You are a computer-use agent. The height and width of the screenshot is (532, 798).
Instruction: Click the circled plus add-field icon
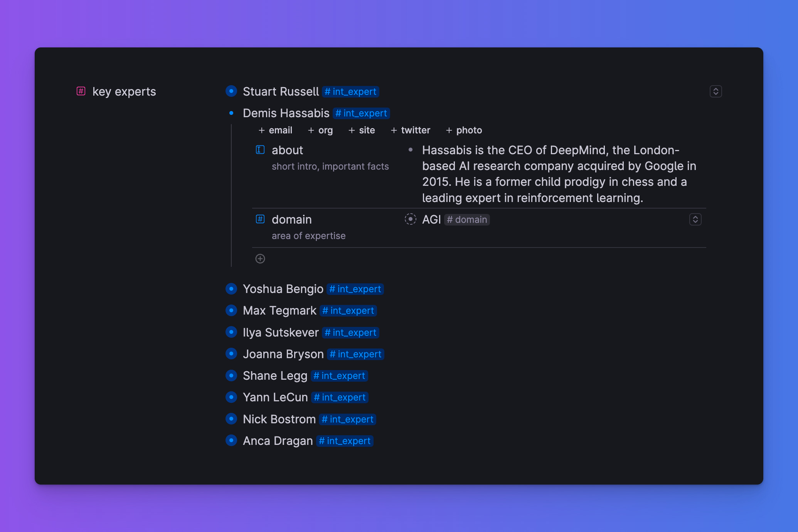click(260, 259)
